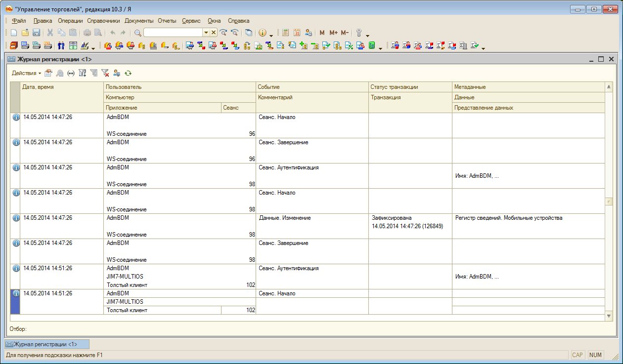Viewport: 623px width, 364px height.
Task: Expand the dropdown arrow next to wrench icon
Action: pos(367,35)
